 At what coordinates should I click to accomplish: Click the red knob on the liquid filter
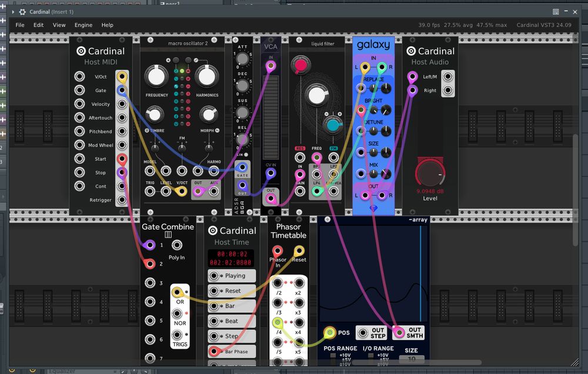pyautogui.click(x=300, y=65)
